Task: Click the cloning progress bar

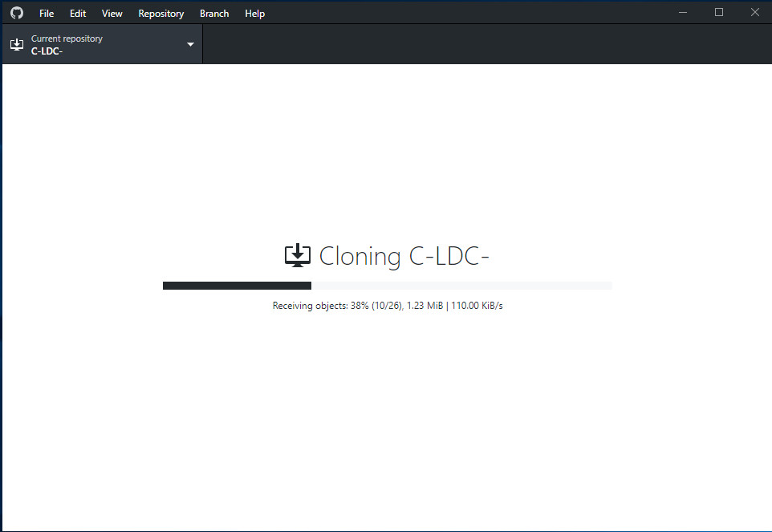Action: [387, 286]
